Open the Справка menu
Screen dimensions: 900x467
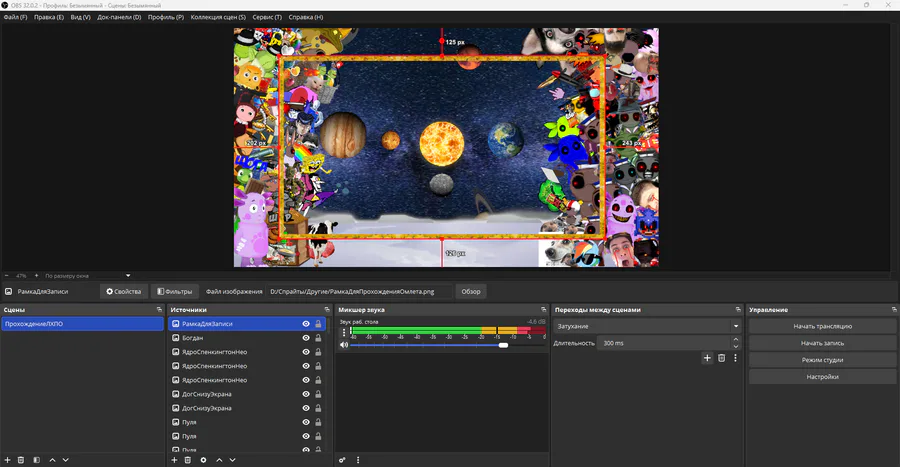[x=306, y=17]
